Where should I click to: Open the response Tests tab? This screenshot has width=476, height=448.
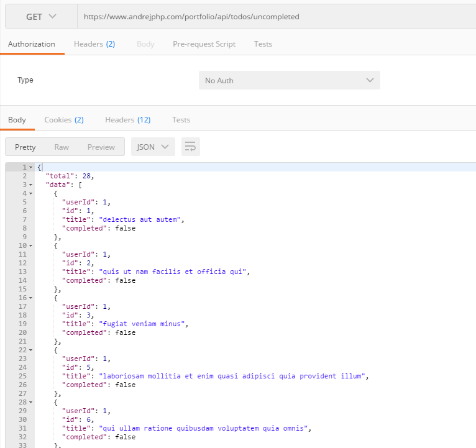[x=181, y=120]
